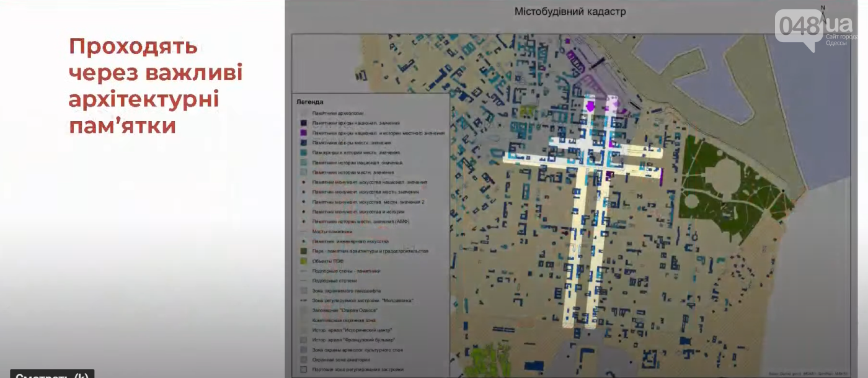Screen dimensions: 868x378
Task: Click the dot icon beside Памятник инженерного искусства
Action: pos(303,241)
